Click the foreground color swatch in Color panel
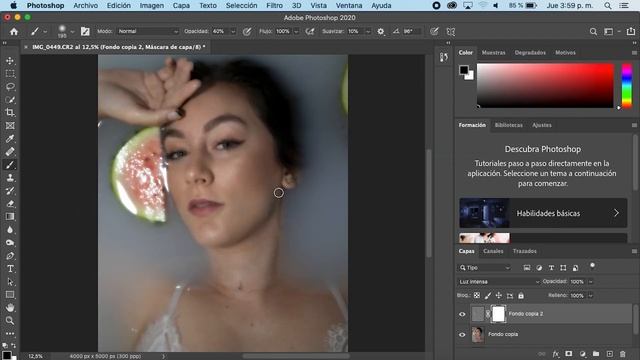The height and width of the screenshot is (360, 640). tap(463, 70)
